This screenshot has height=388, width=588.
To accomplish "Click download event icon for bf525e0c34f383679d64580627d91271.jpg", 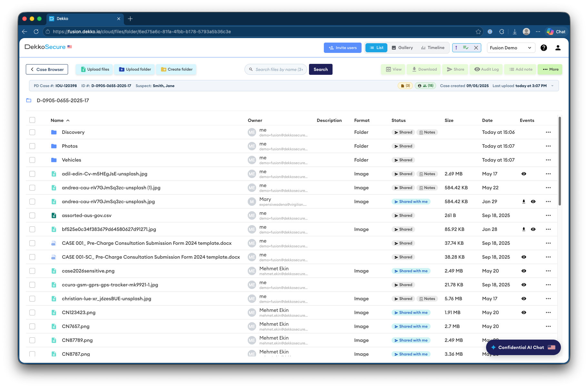I will [524, 229].
